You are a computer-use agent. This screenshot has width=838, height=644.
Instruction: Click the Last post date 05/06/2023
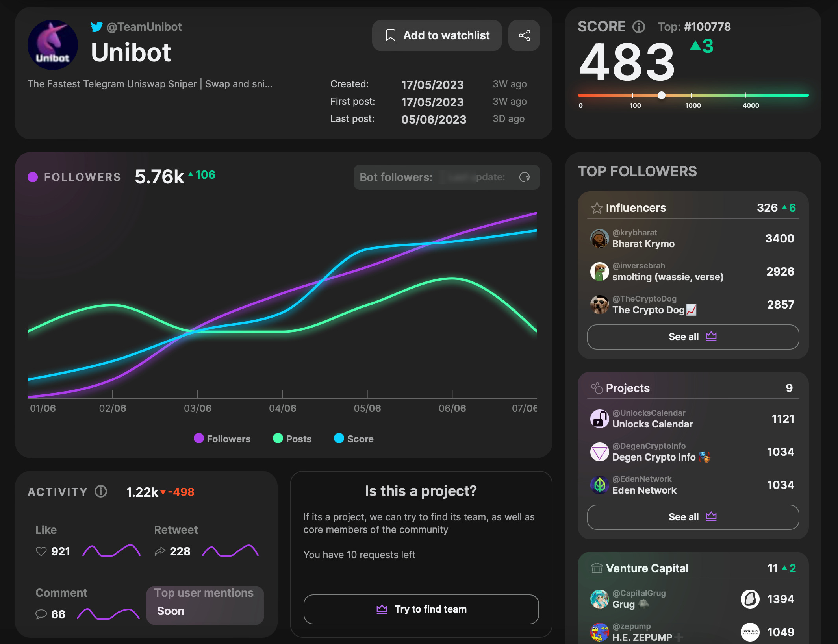click(434, 119)
